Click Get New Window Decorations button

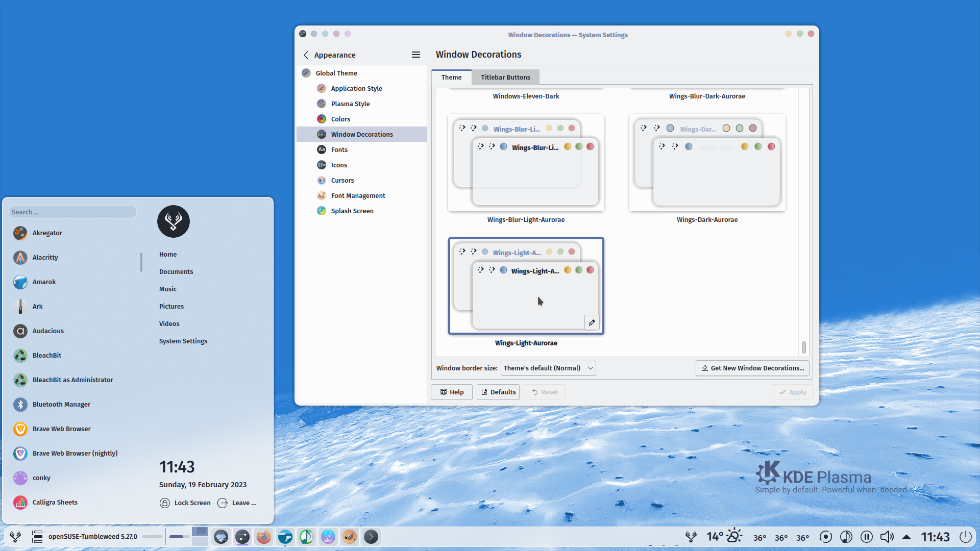tap(752, 368)
